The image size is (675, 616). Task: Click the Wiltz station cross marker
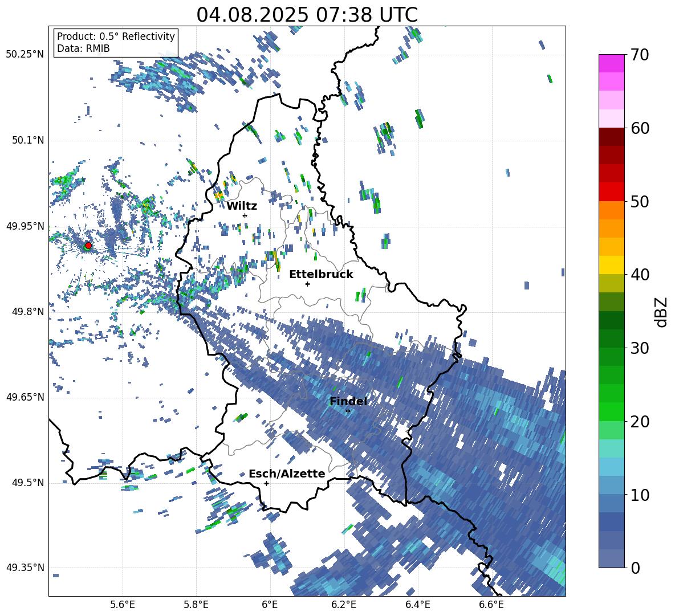(245, 215)
